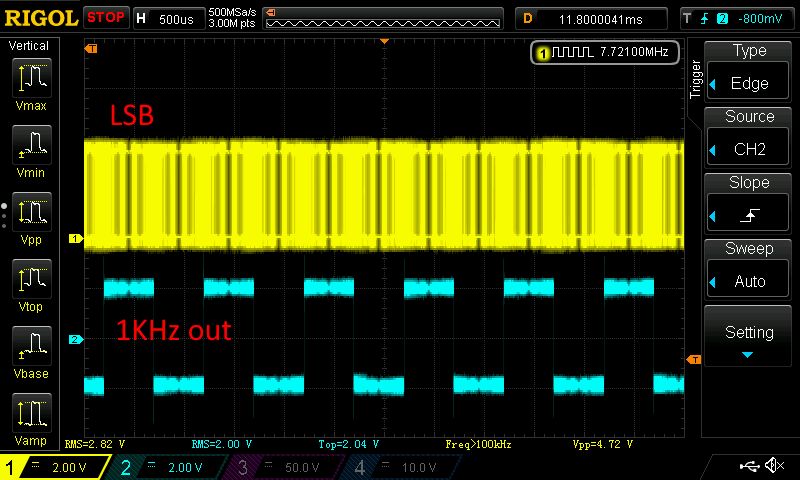800x480 pixels.
Task: Click the USB connection status icon
Action: point(749,466)
